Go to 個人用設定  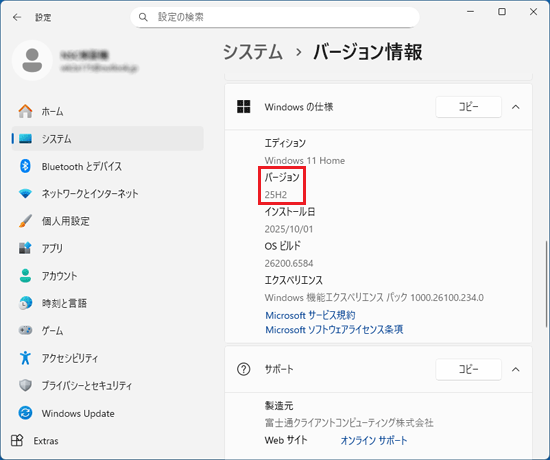tap(108, 221)
